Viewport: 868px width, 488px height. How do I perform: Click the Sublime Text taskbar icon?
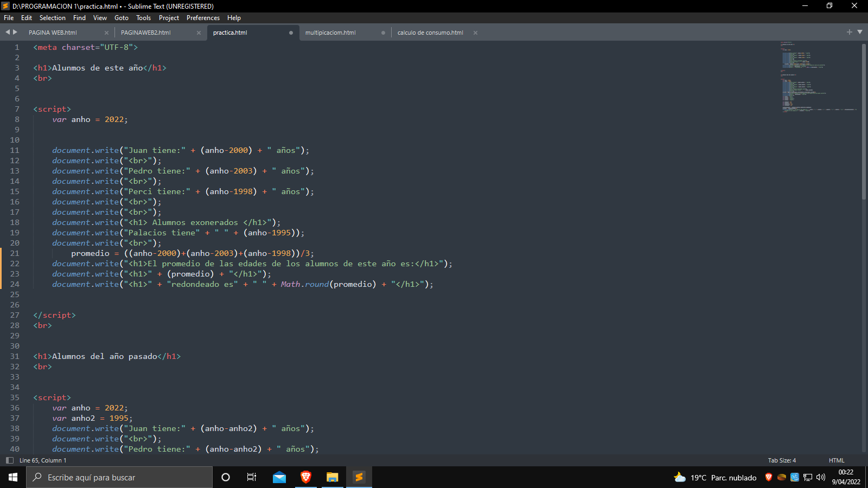pyautogui.click(x=359, y=477)
